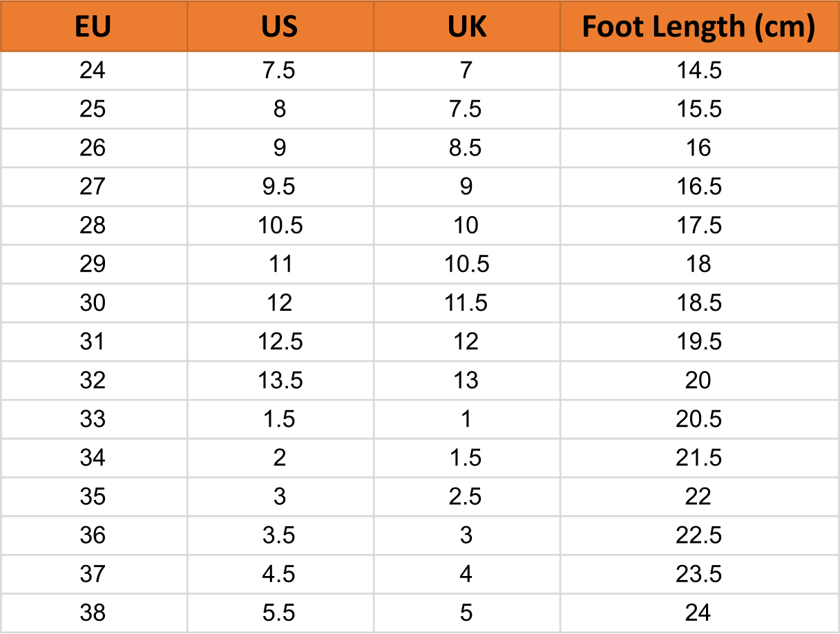Select the EU size 31 cell
840x634 pixels.
(x=93, y=341)
